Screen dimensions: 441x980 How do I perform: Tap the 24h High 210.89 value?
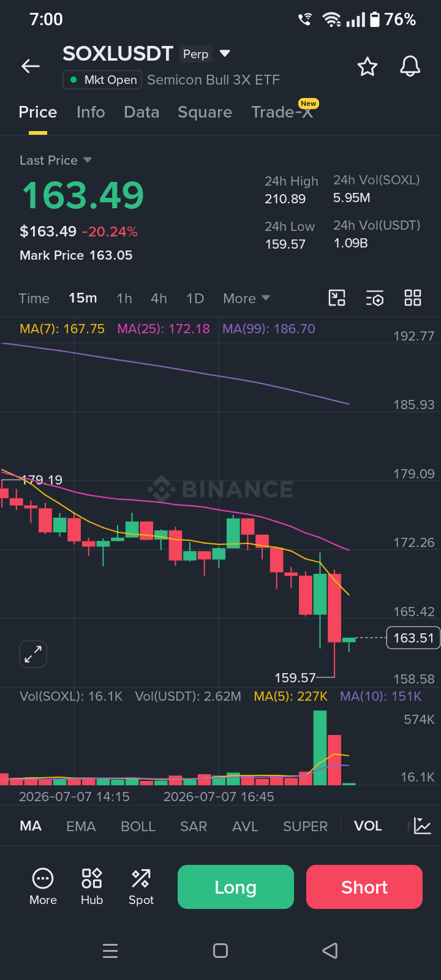(x=285, y=199)
